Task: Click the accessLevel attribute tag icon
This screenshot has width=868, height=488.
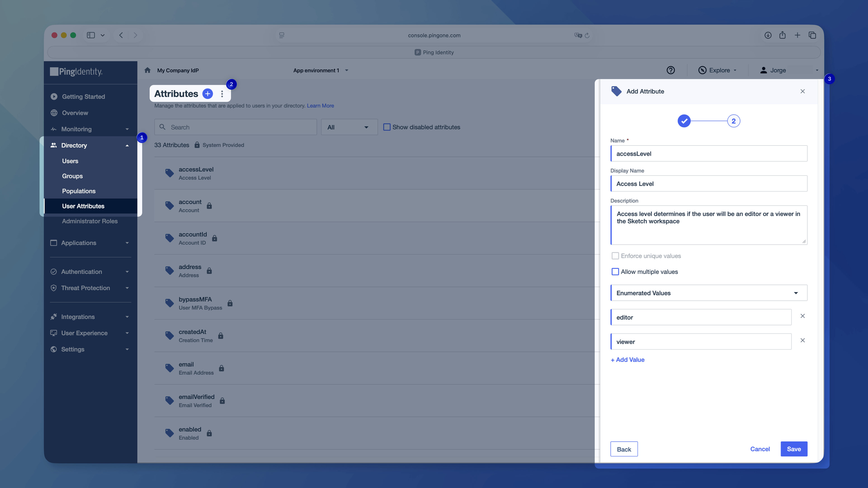Action: [x=170, y=173]
